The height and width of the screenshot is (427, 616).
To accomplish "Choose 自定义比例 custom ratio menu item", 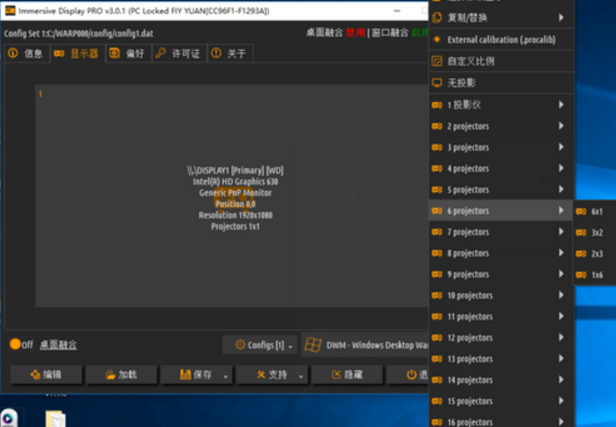I will pos(501,61).
